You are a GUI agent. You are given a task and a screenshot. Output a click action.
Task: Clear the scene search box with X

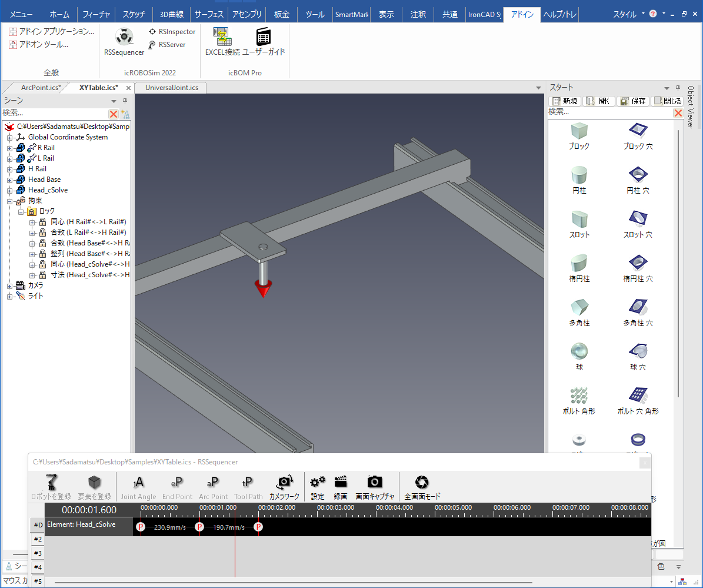tap(114, 114)
